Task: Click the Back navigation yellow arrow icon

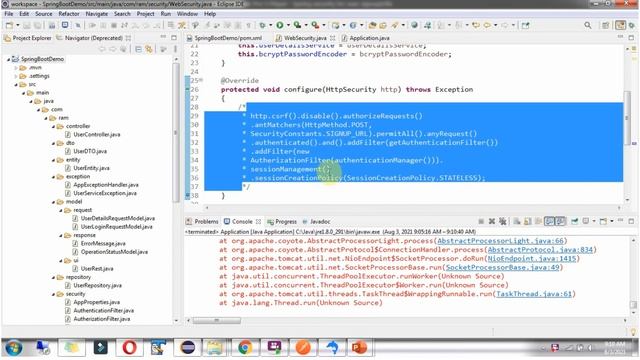Action: tap(487, 25)
